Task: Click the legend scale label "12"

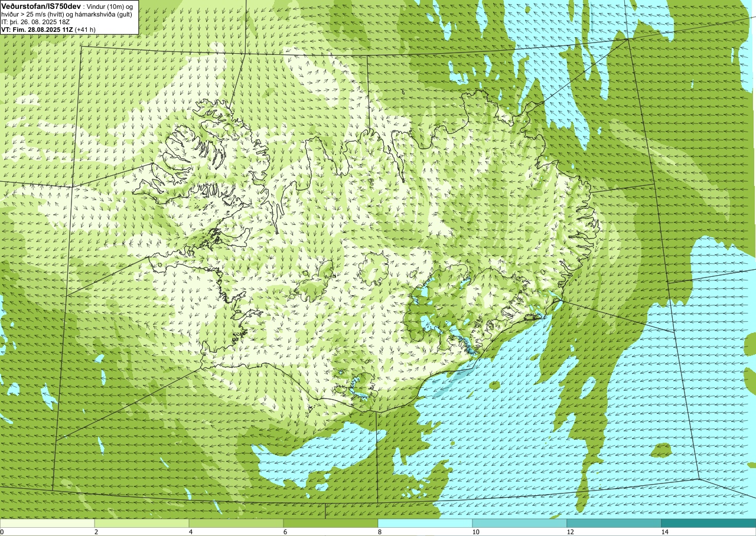Action: point(570,532)
